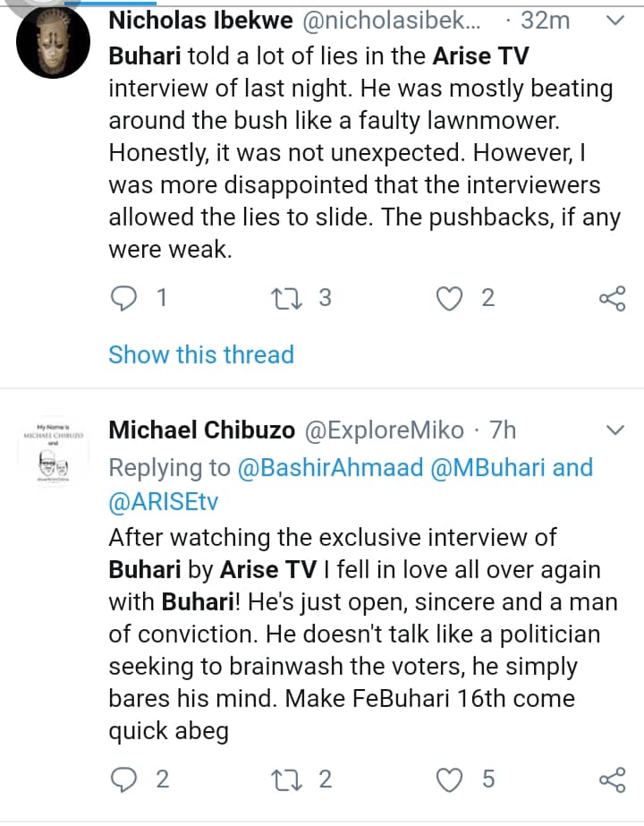
Task: Open Michael Chibuzo's profile picture
Action: point(53,453)
